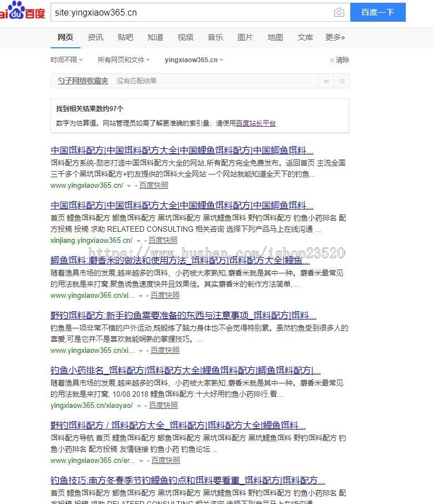Open the 地图 tab
The height and width of the screenshot is (504, 433).
point(275,37)
